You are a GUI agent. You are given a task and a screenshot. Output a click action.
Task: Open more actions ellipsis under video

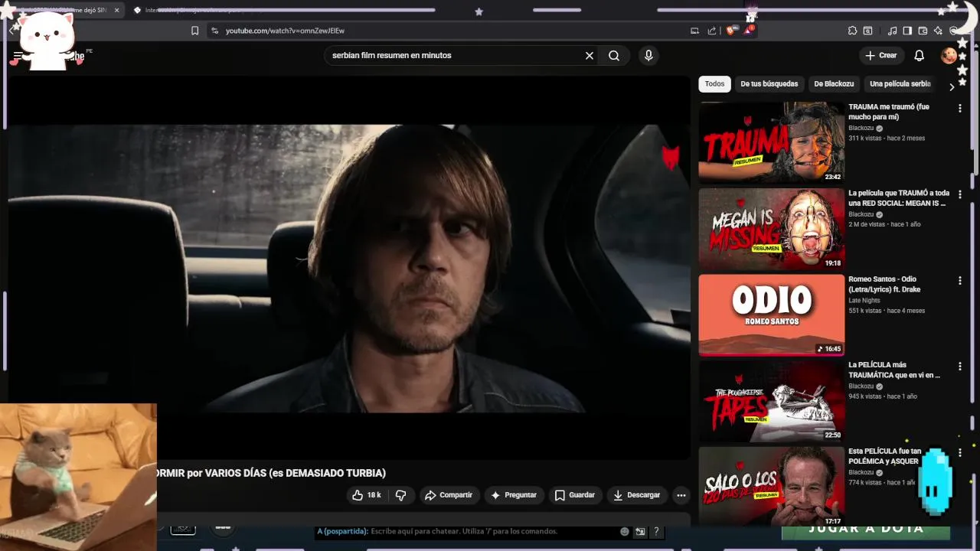coord(681,495)
